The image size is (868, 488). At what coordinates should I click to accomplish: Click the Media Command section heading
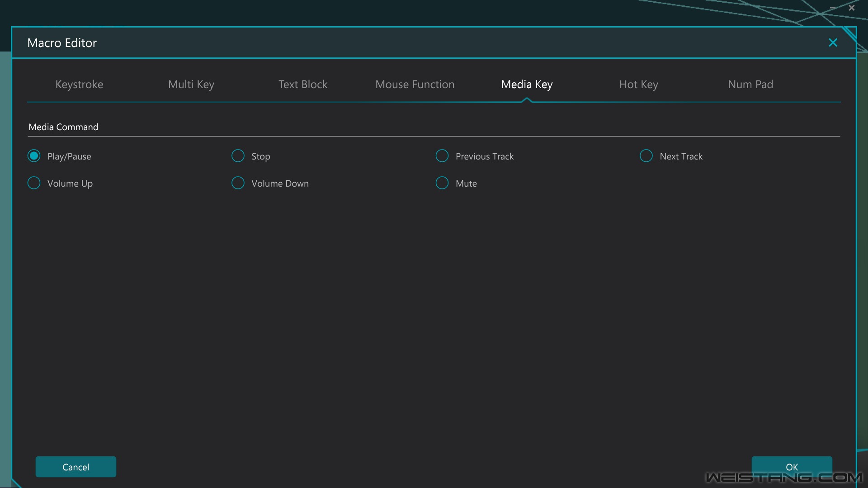(x=63, y=127)
